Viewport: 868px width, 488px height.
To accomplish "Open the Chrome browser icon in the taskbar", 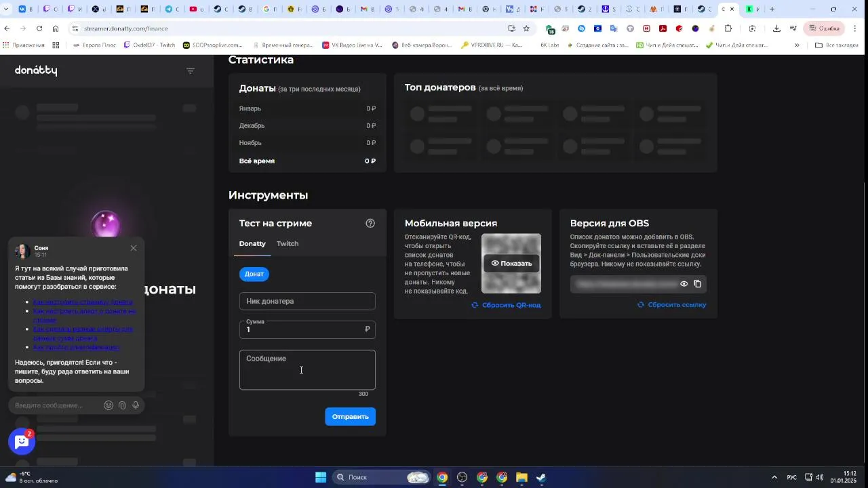I will (442, 477).
